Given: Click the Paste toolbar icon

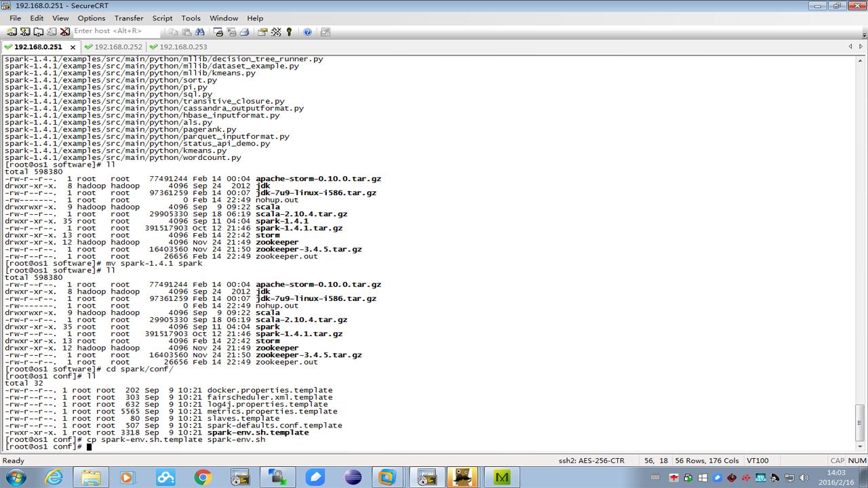Looking at the screenshot, I should (x=186, y=32).
